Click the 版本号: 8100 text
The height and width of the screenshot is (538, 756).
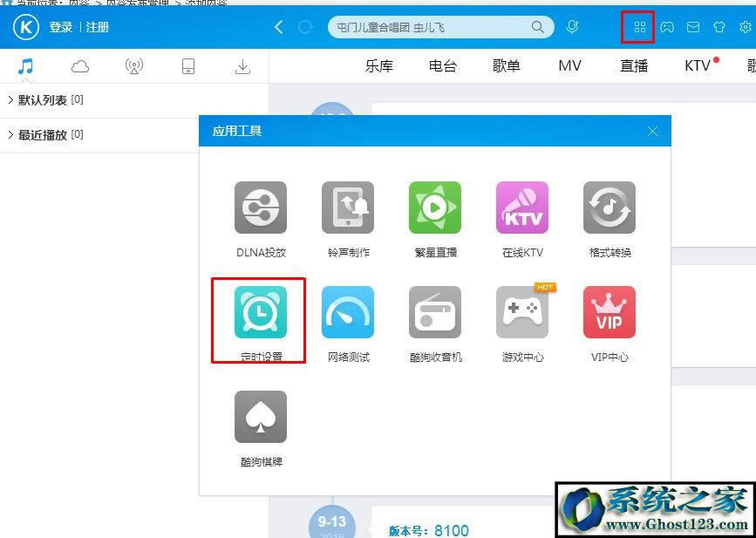tap(429, 531)
